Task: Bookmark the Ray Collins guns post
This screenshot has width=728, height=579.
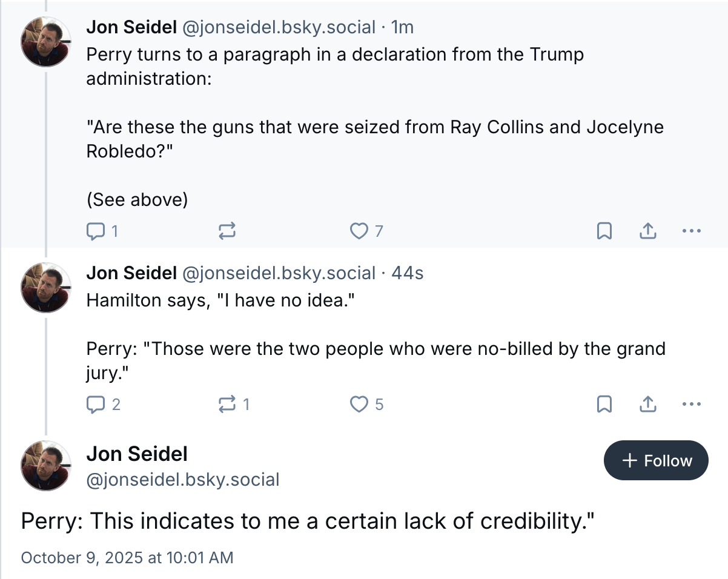Action: point(604,231)
